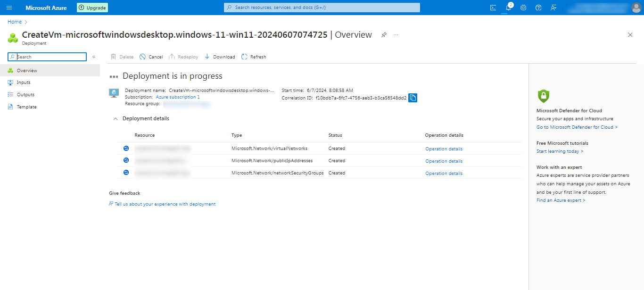Click Microsoft.Network/networkSecurityGroups type cell

pos(278,173)
